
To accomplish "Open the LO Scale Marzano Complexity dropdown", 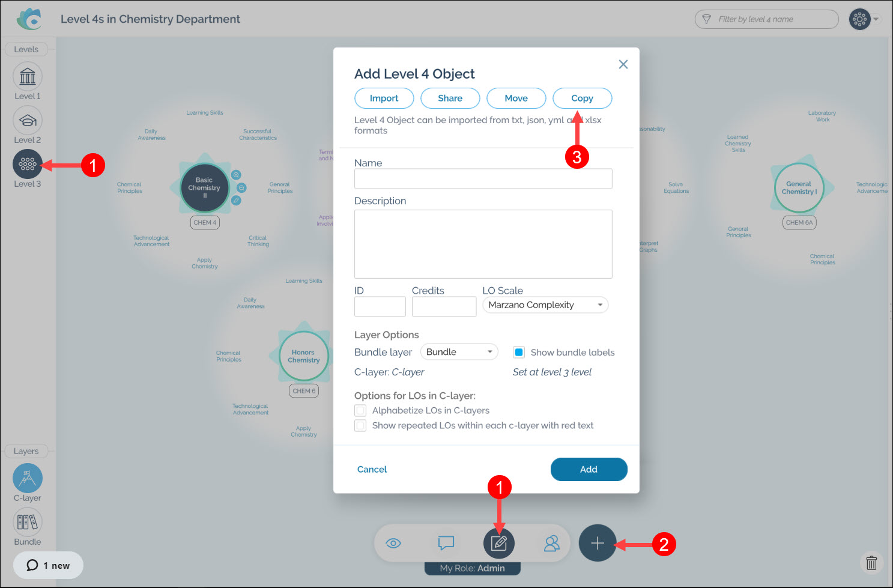I will pyautogui.click(x=545, y=305).
